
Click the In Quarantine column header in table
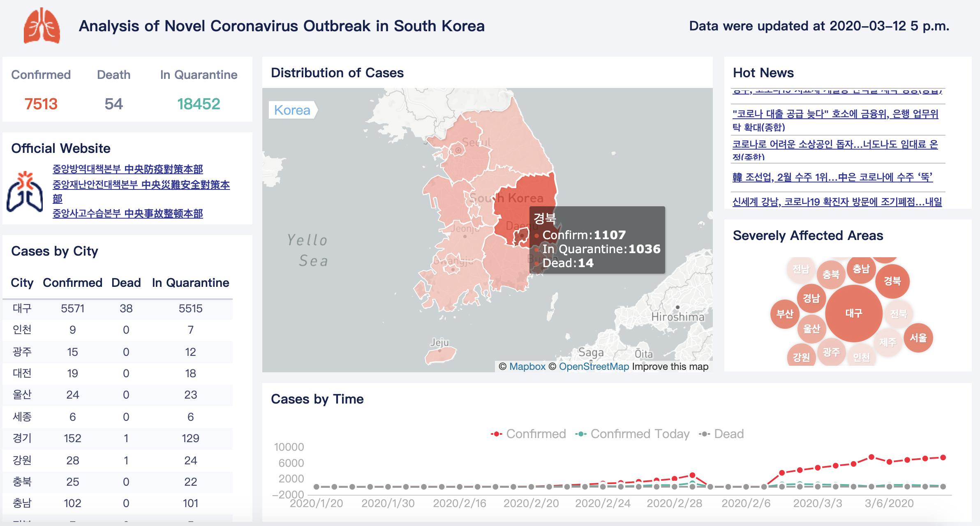(191, 283)
